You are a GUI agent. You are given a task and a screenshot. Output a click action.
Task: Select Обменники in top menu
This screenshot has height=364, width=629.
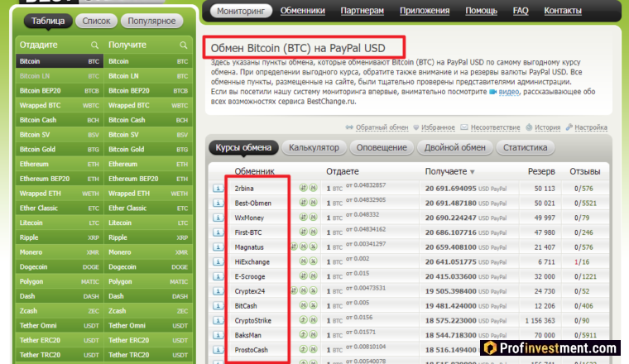(302, 11)
